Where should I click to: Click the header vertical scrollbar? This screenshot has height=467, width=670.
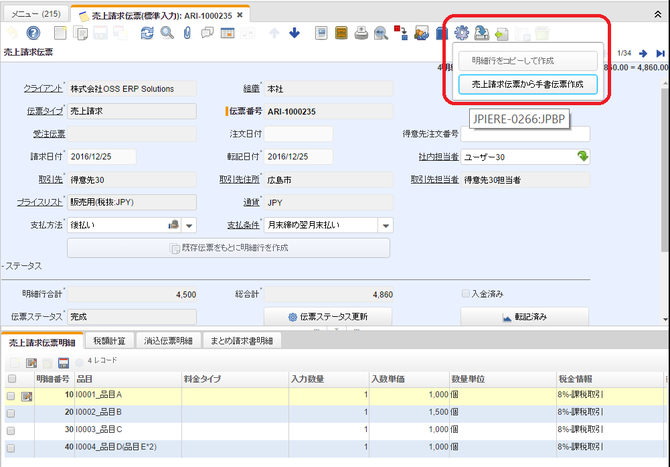point(665,170)
